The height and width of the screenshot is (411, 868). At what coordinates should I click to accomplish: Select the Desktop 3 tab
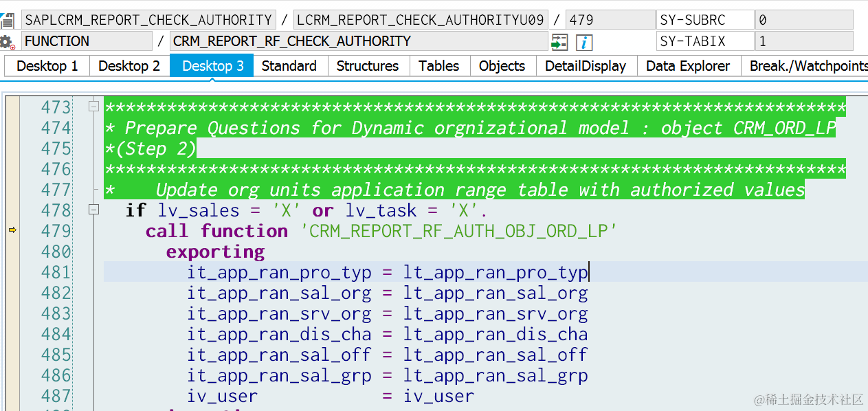(x=212, y=66)
